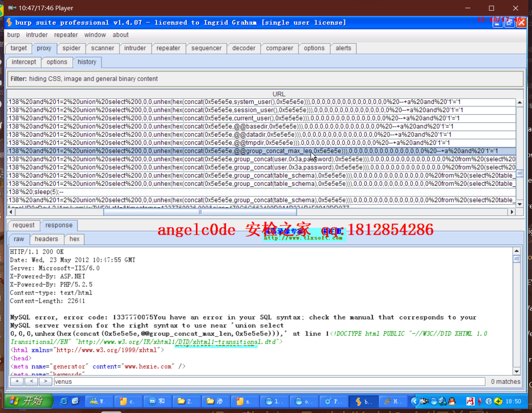532x413 pixels.
Task: Open the taskbar item labeled o..
Action: coord(303,402)
